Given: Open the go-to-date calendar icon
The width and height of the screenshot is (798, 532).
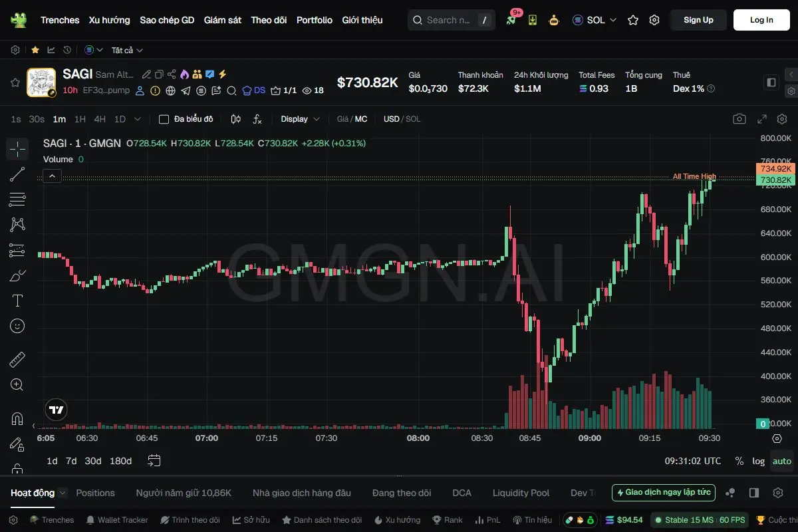Looking at the screenshot, I should tap(154, 460).
